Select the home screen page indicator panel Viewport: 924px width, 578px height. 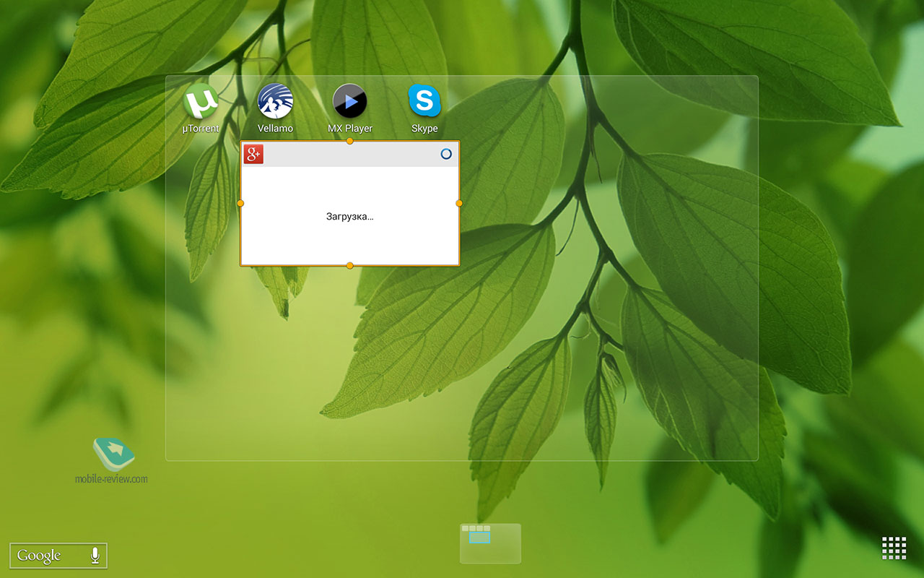click(x=490, y=543)
